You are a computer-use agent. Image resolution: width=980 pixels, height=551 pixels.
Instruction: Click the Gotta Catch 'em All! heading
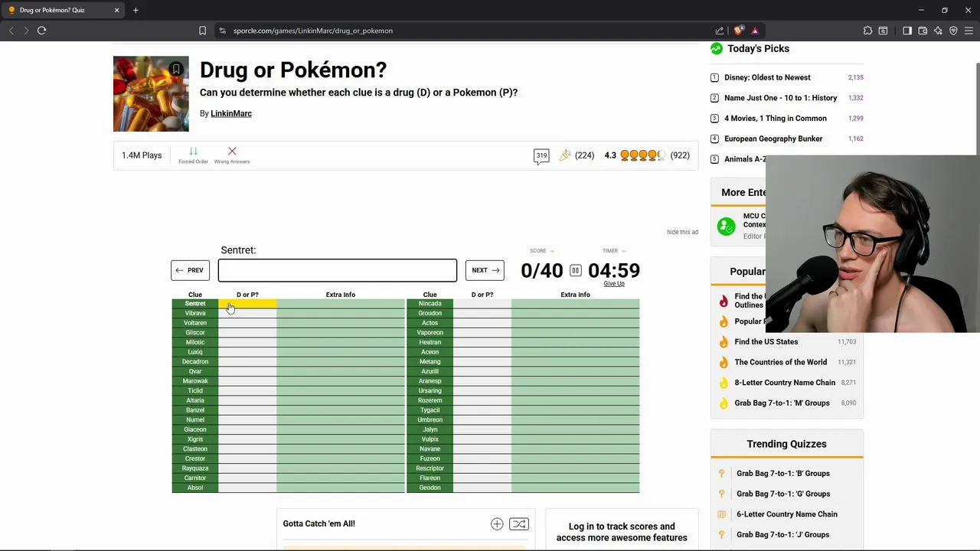coord(319,524)
